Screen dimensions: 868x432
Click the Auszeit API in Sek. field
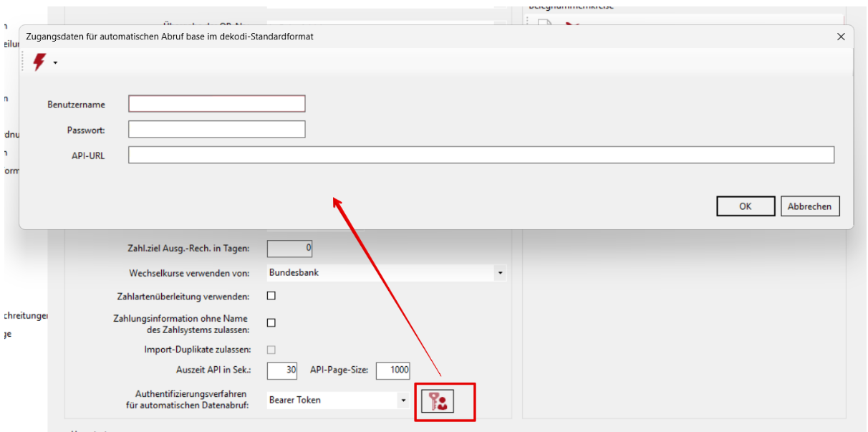pos(281,370)
